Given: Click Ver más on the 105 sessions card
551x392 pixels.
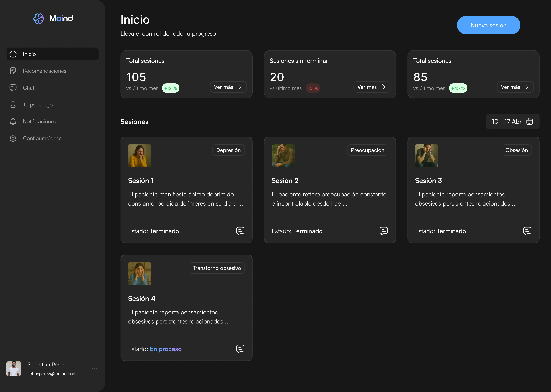Looking at the screenshot, I should point(228,87).
